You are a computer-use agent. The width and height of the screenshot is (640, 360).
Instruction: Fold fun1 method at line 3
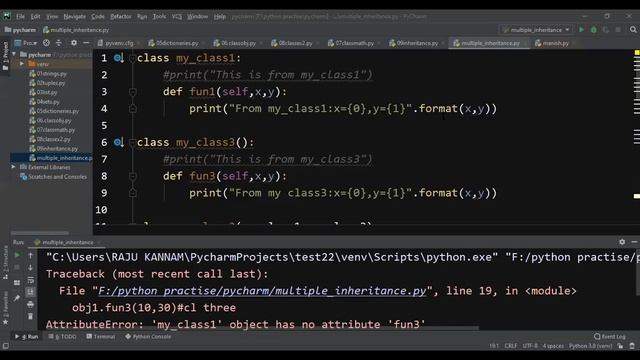[x=132, y=92]
